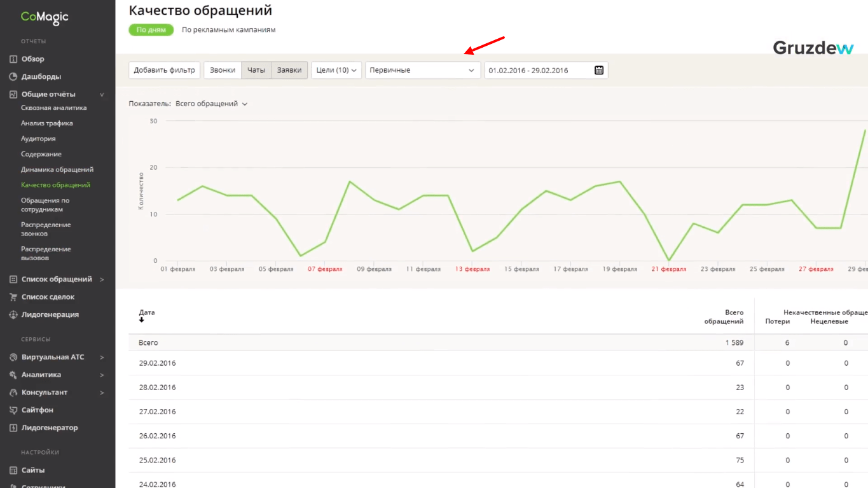The image size is (868, 488).
Task: Click the Список сделок cart icon
Action: [x=13, y=296]
